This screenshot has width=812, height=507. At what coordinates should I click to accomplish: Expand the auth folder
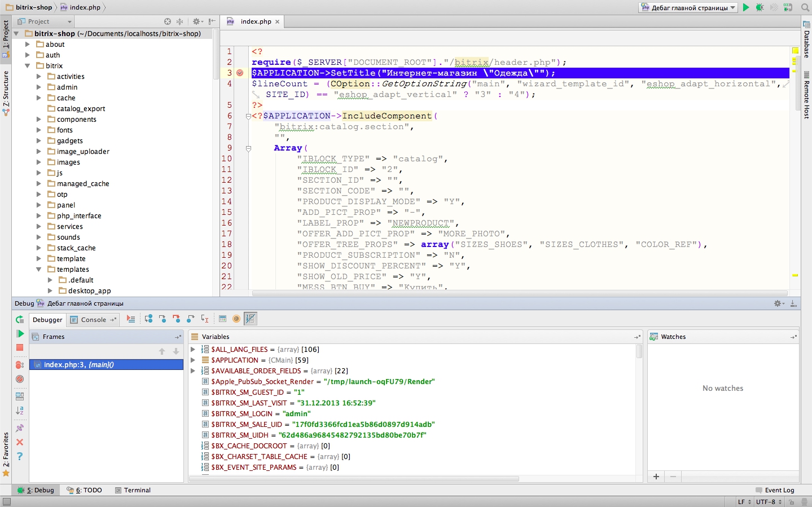click(x=27, y=55)
